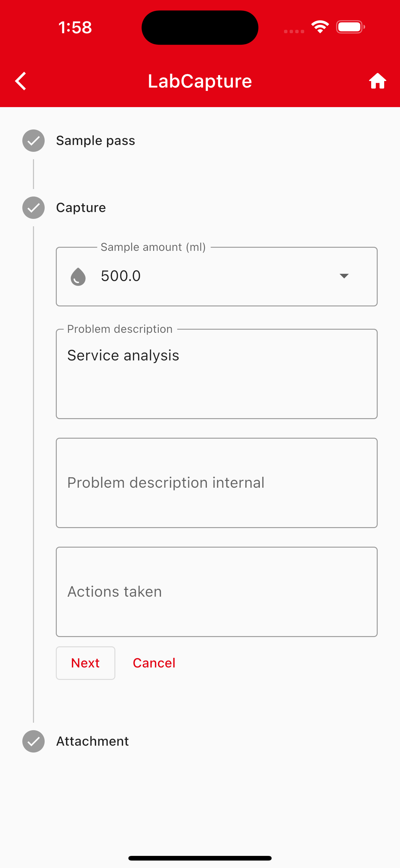400x868 pixels.
Task: Tap the water droplet icon
Action: (x=78, y=277)
